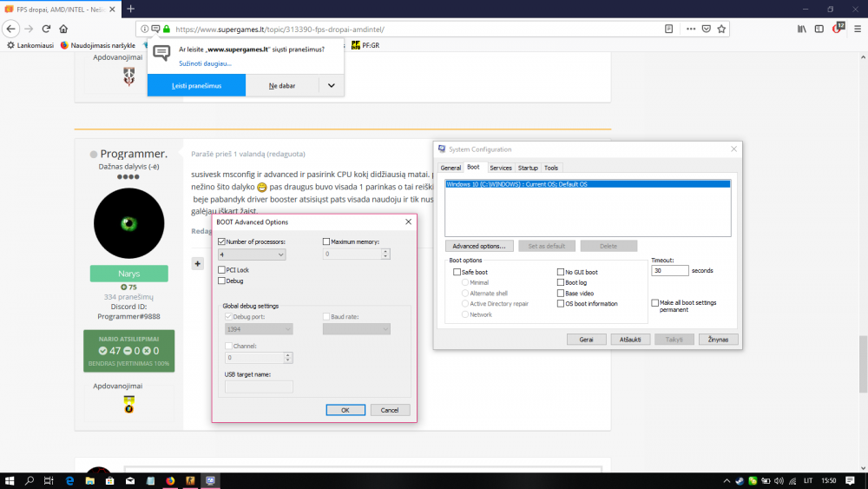Screen dimensions: 868x489
Task: Click OK in BOOT Advanced Options
Action: coord(345,410)
